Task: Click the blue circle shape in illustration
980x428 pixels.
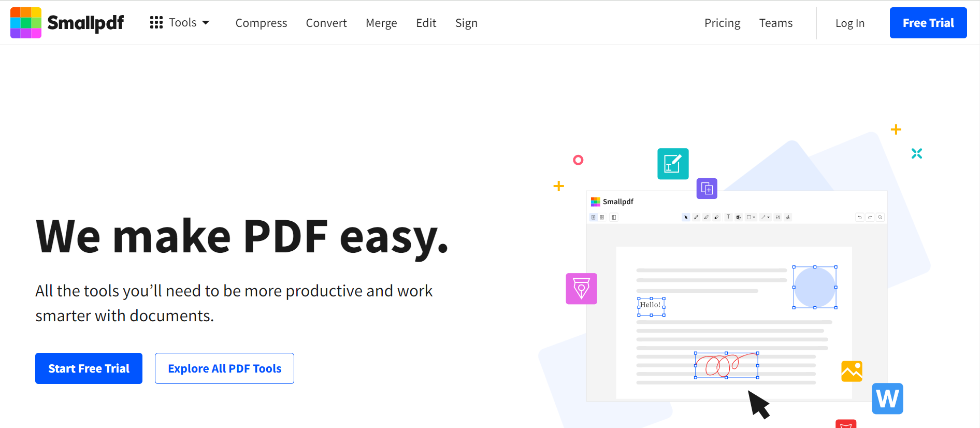Action: point(814,287)
